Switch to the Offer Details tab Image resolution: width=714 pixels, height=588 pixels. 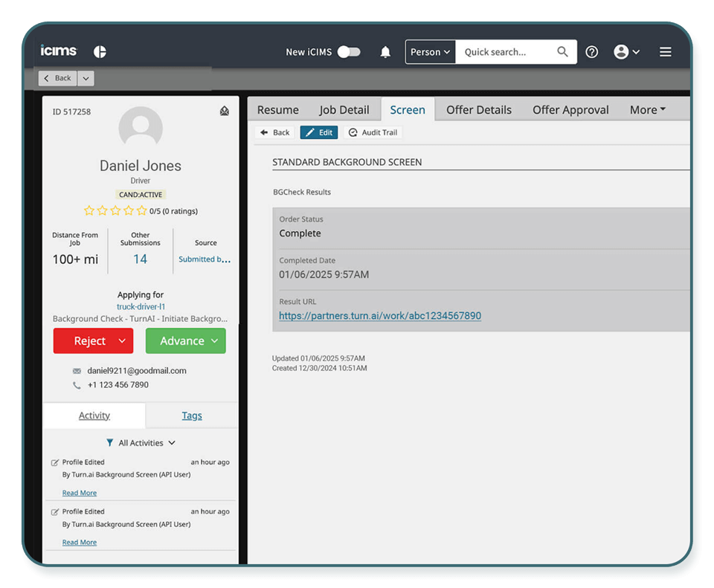pyautogui.click(x=478, y=110)
